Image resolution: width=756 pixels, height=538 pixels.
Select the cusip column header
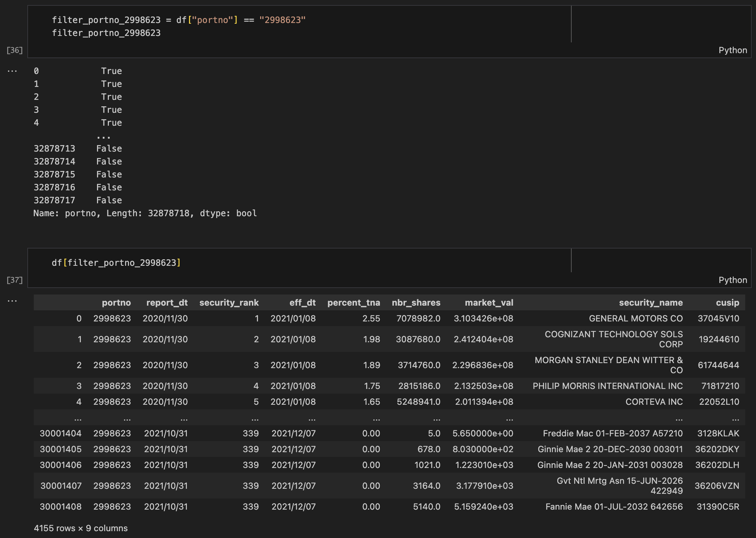(728, 303)
